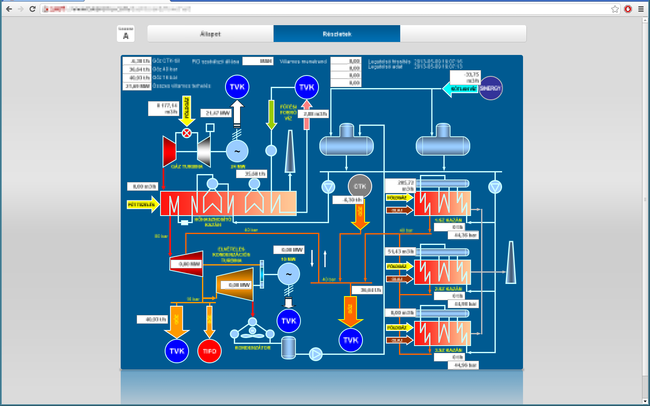Click the TVK circle below the 10 MW generator

[289, 321]
